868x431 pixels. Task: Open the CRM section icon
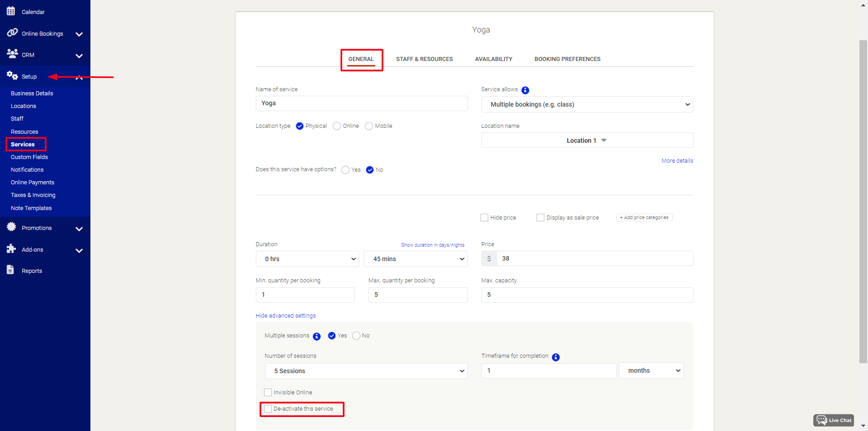point(12,54)
